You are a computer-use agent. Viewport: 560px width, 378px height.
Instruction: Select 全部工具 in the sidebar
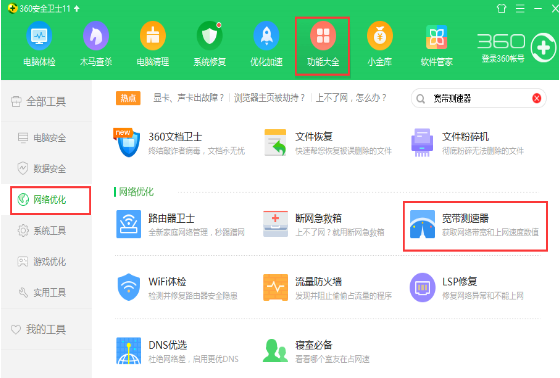point(46,102)
